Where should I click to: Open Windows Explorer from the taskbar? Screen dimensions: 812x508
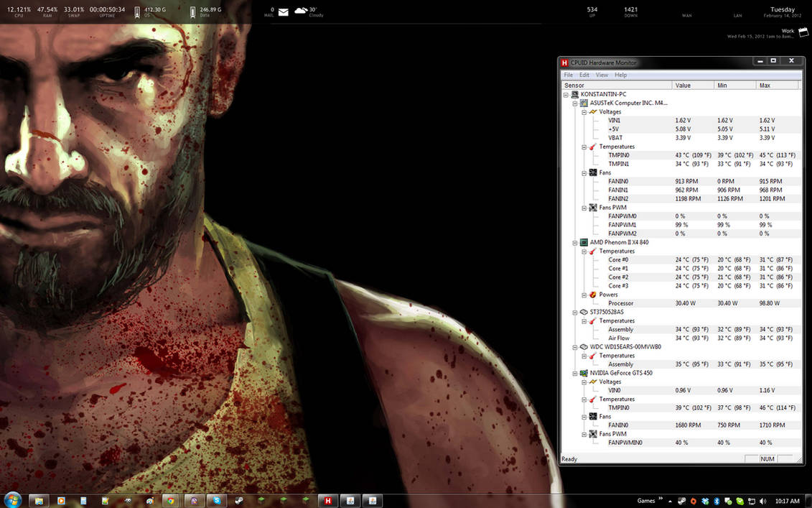click(x=39, y=501)
